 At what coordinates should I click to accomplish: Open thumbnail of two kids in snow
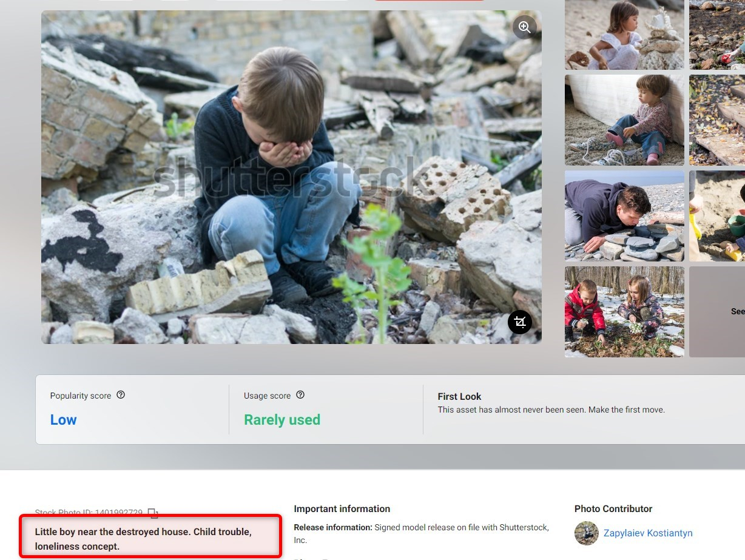624,312
